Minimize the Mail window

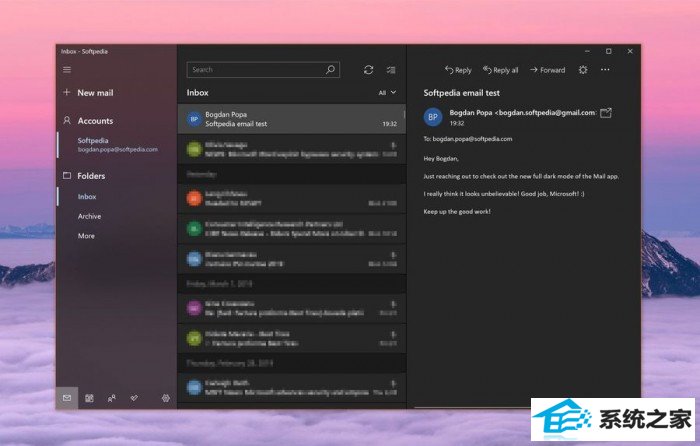coord(587,51)
